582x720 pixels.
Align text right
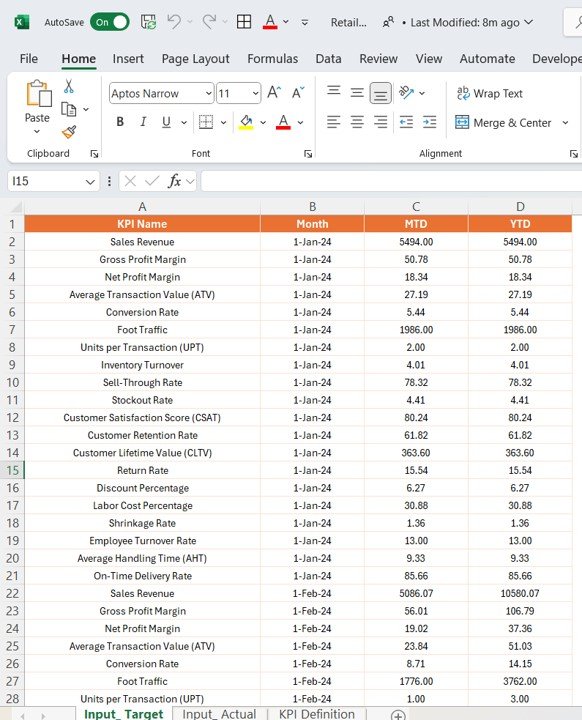[x=380, y=122]
